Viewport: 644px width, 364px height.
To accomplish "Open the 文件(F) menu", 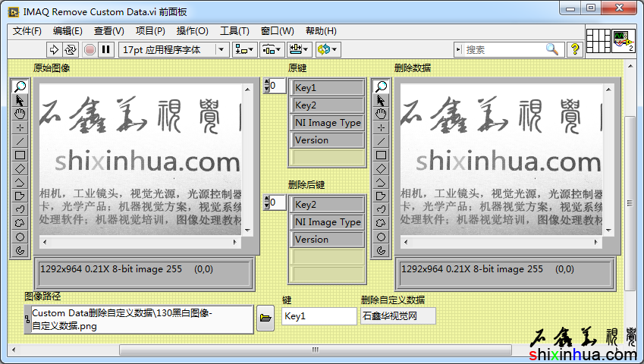I will coord(27,31).
